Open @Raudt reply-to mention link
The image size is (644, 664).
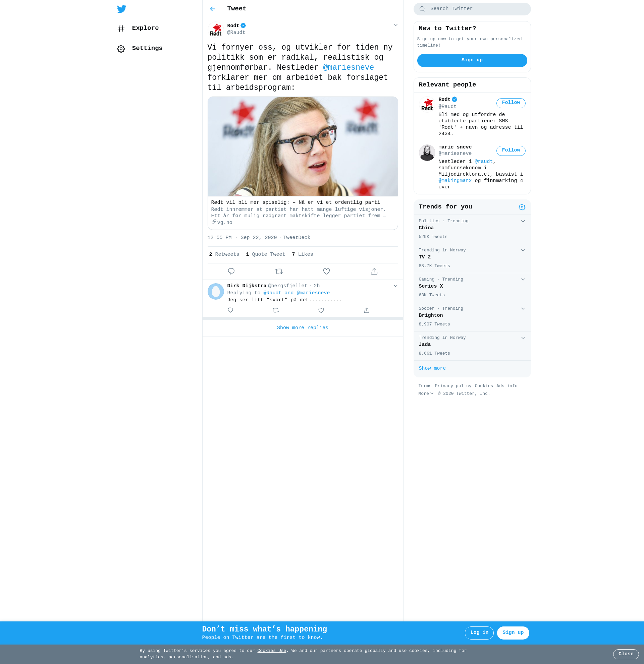[x=272, y=293]
